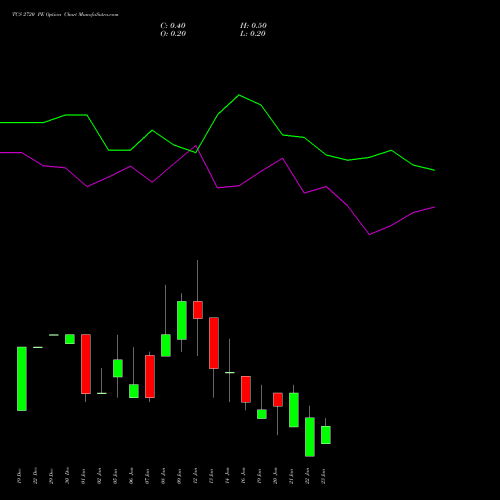Click the small green 19 Jan candle
Image resolution: width=500 pixels, height=500 pixels.
click(262, 414)
